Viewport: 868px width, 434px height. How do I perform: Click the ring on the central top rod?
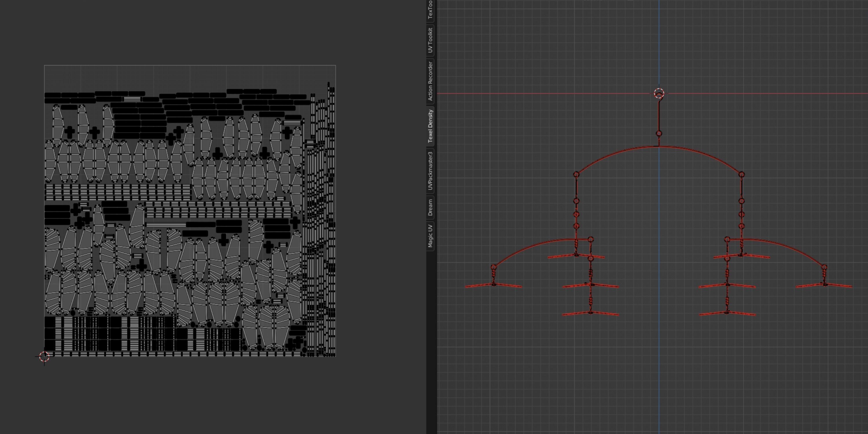[659, 133]
